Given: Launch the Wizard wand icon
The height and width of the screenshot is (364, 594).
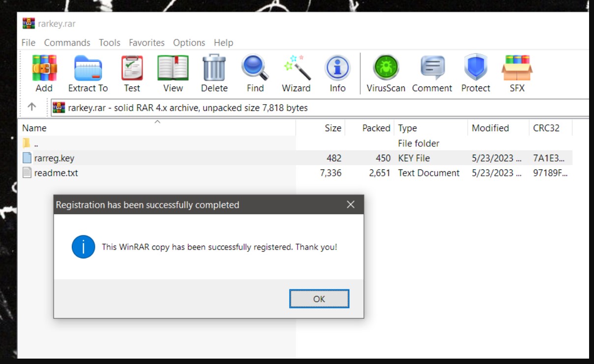Looking at the screenshot, I should 296,69.
